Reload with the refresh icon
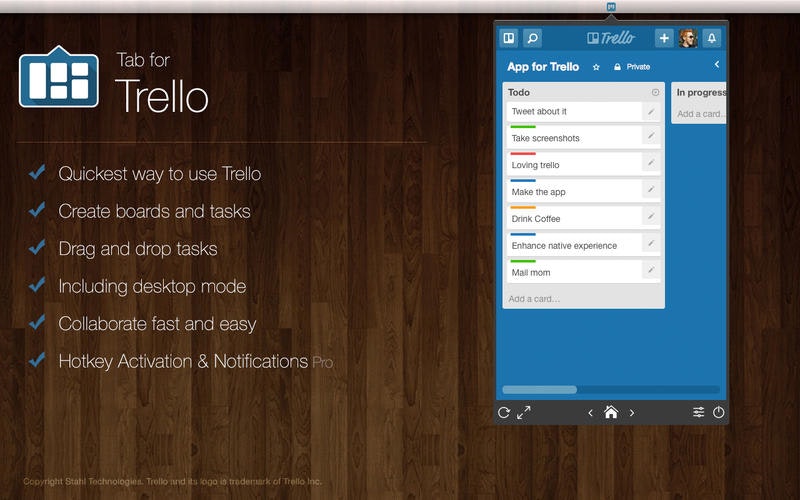Screen dimensions: 800x500 point(504,412)
